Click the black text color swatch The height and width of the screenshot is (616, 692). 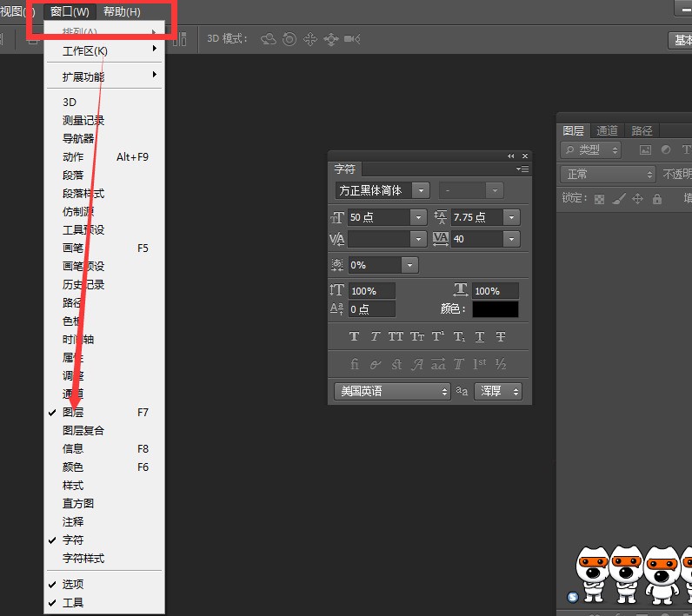(495, 309)
